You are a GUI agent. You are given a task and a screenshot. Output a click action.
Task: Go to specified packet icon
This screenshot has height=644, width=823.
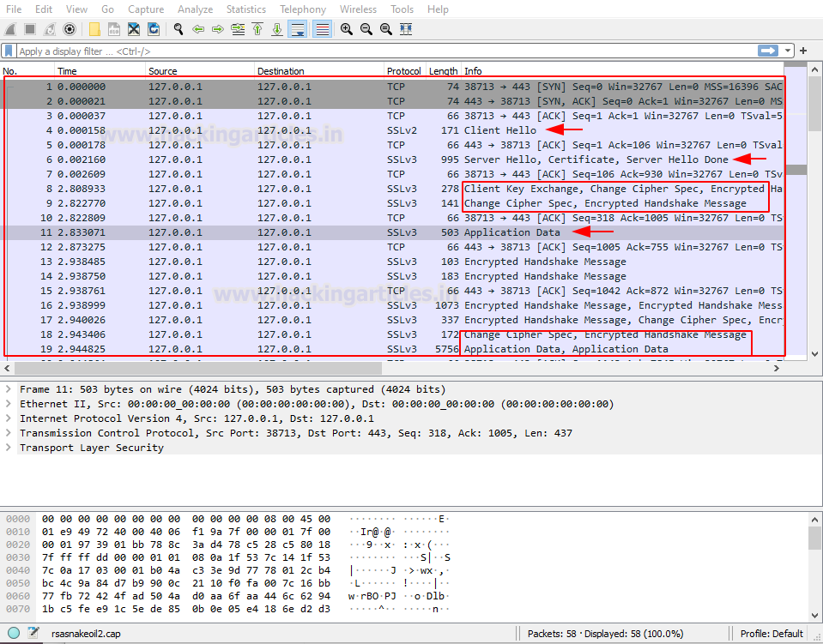click(238, 29)
